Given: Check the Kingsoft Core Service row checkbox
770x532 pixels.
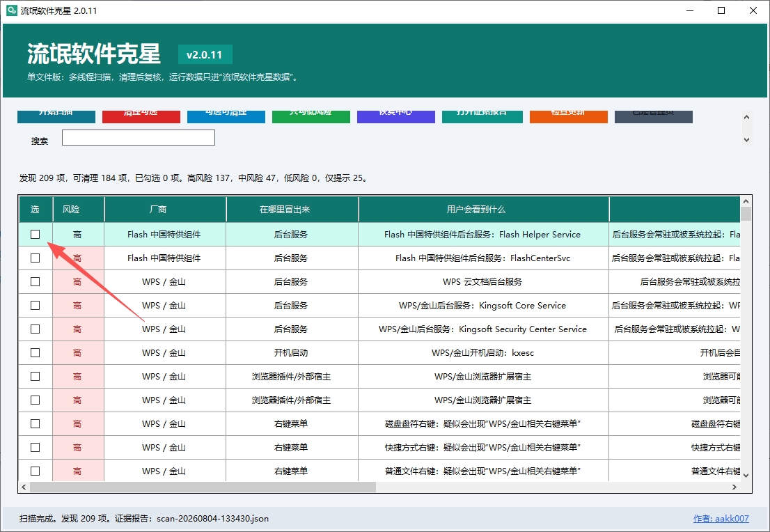Looking at the screenshot, I should [36, 305].
